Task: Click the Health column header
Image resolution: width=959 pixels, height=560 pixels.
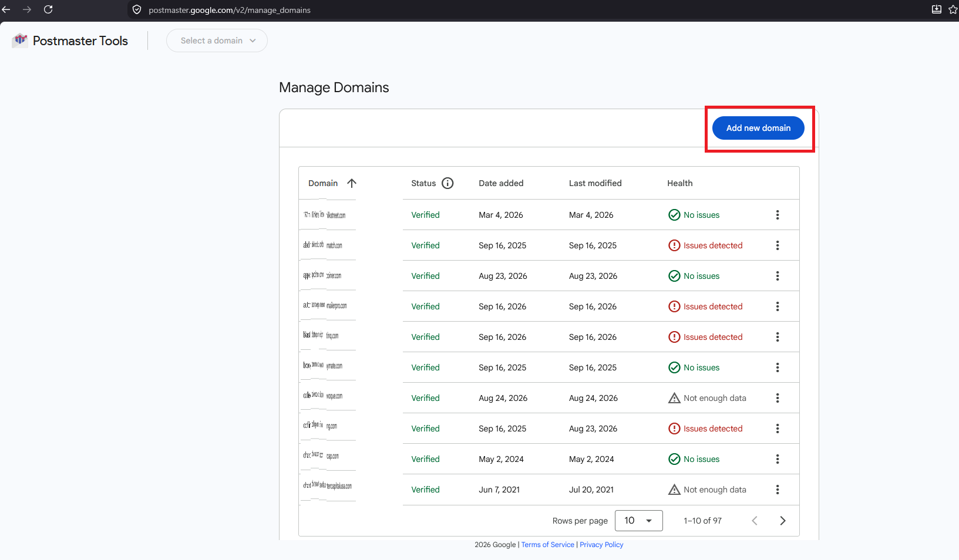Action: 679,183
